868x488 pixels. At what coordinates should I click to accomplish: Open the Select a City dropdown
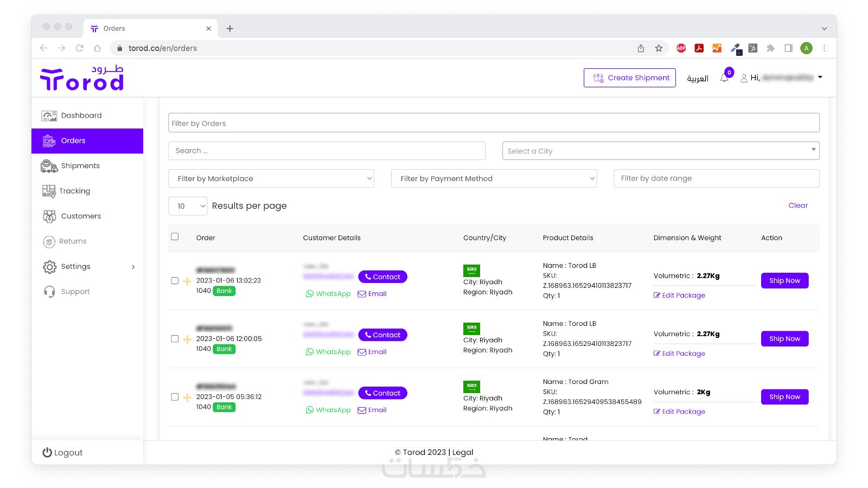[x=660, y=151]
